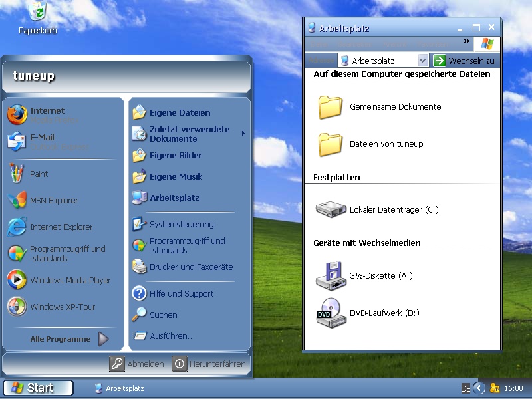
Task: Click the Auf diesem Computer gespeicherte Dateien header
Action: pyautogui.click(x=402, y=74)
